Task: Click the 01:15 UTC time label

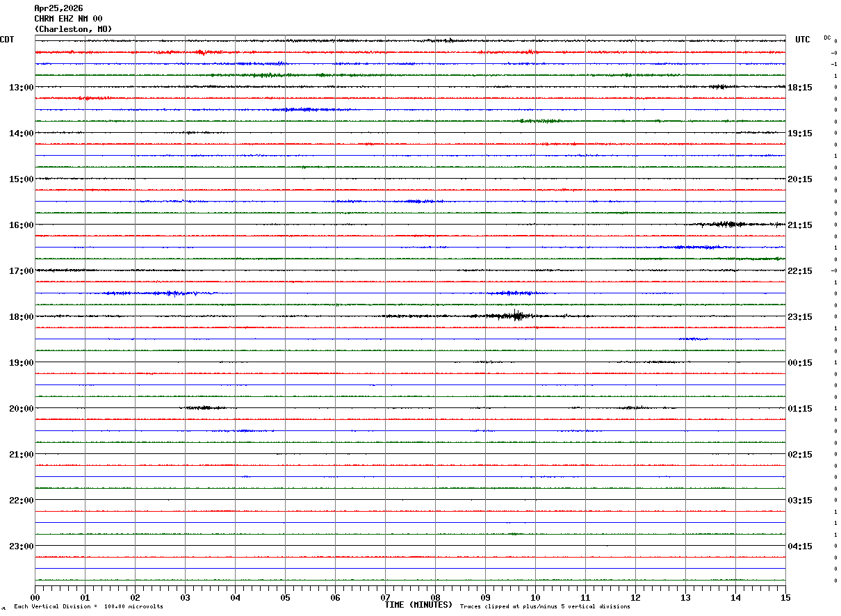Action: pyautogui.click(x=800, y=409)
